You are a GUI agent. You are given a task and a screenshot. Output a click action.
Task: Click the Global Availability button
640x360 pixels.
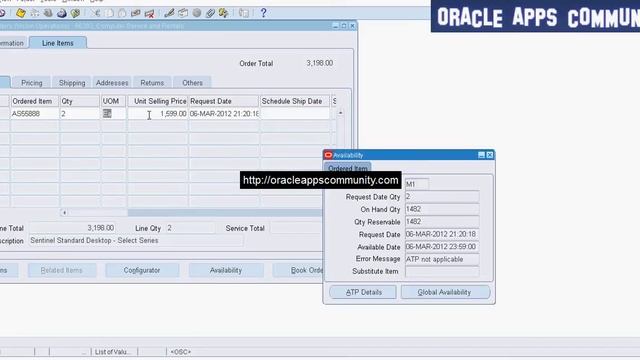(444, 292)
